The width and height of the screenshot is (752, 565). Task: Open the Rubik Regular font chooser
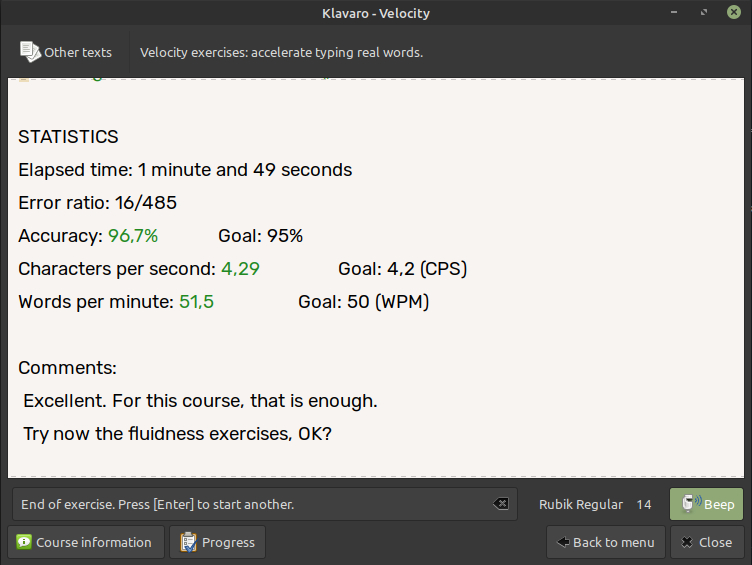pos(581,504)
